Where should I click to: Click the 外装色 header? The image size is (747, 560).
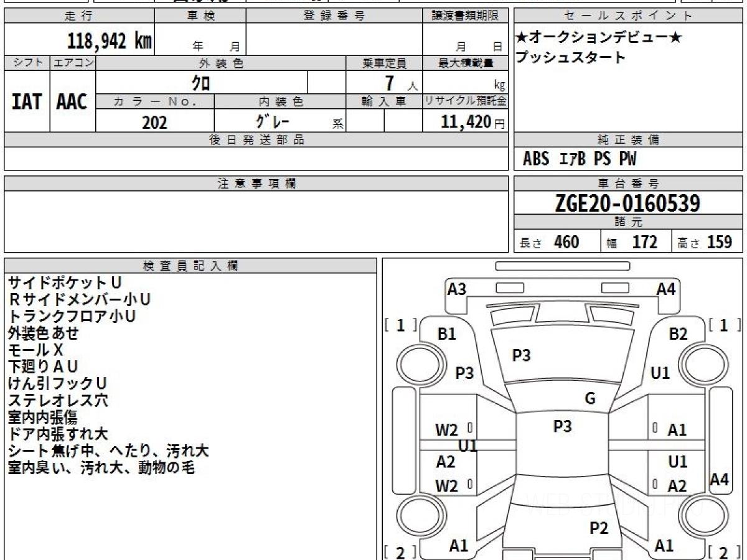221,63
